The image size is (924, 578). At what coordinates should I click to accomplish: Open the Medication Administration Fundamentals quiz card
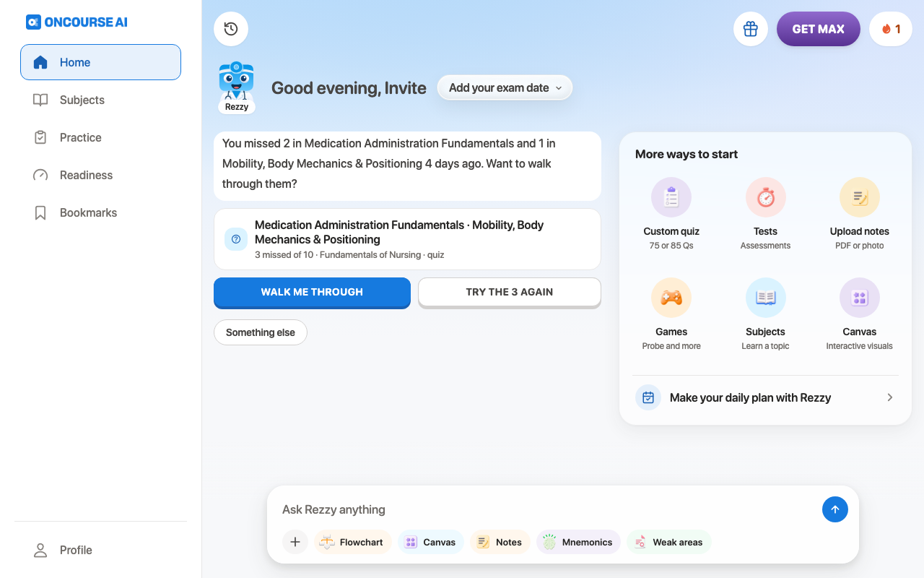tap(407, 239)
